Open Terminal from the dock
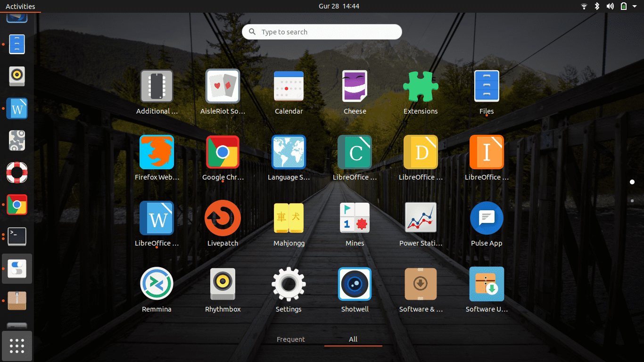The height and width of the screenshot is (362, 644). tap(17, 237)
